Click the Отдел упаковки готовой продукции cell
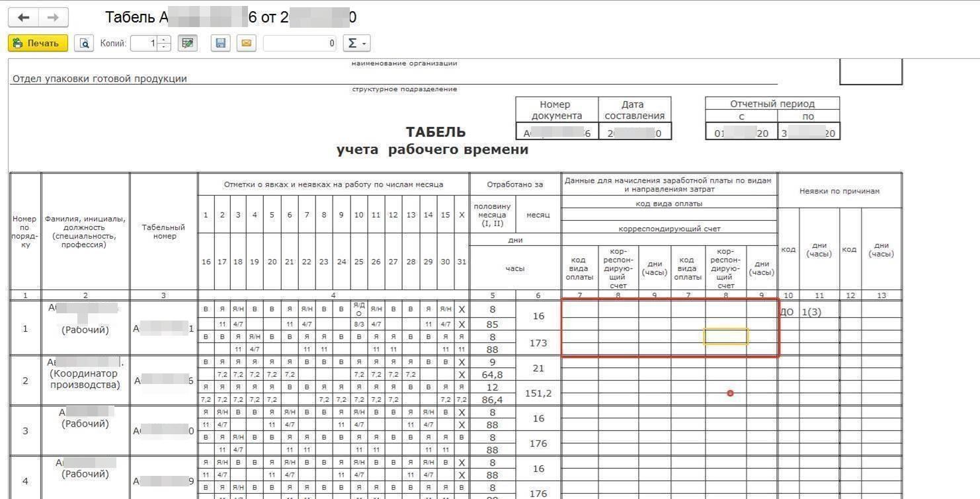The width and height of the screenshot is (980, 499). pyautogui.click(x=100, y=79)
